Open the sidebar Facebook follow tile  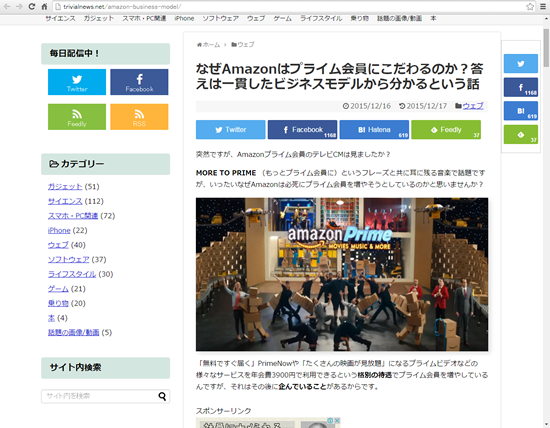click(x=139, y=82)
